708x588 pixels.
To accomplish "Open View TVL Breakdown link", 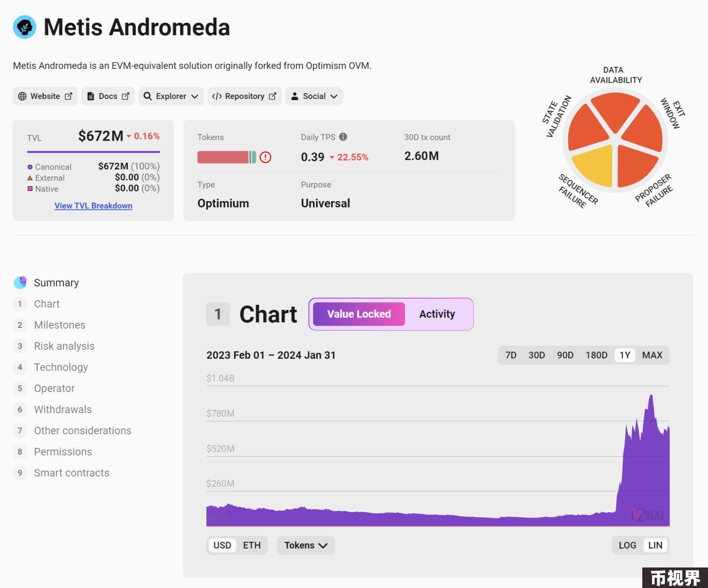I will [x=93, y=206].
